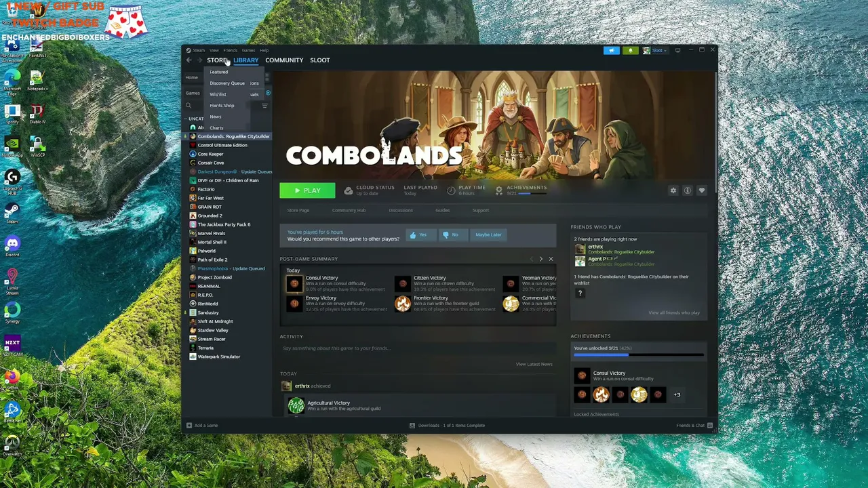Open the Friends menu
868x488 pixels.
(x=231, y=50)
